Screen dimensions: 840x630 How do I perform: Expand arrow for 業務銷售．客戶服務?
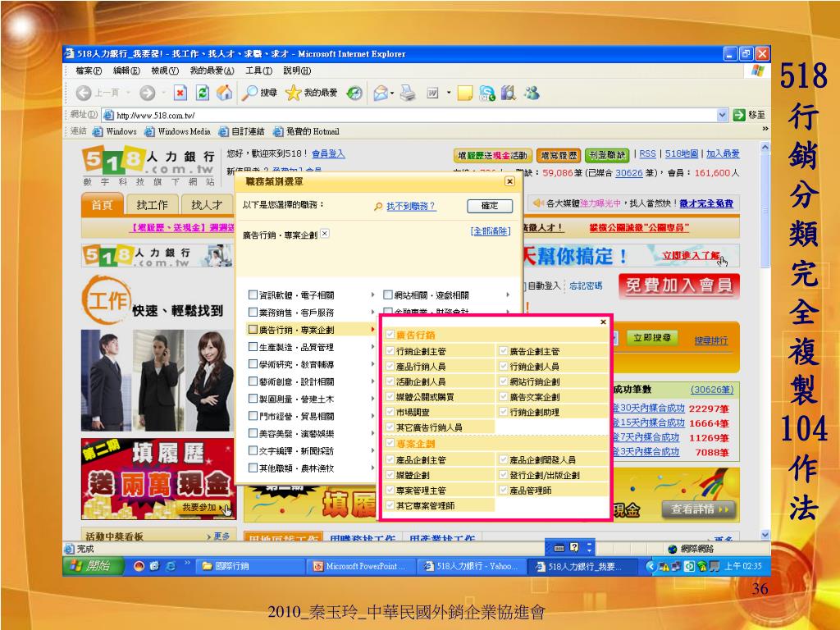tap(372, 312)
